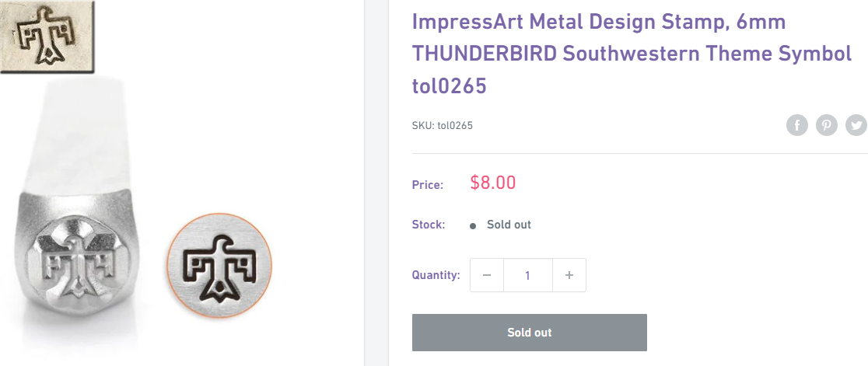Viewport: 868px width, 366px height.
Task: Click the Quantity label
Action: [436, 275]
